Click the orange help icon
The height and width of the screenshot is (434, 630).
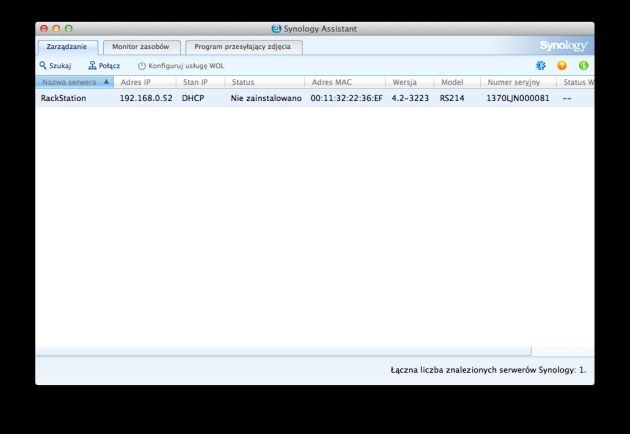562,66
